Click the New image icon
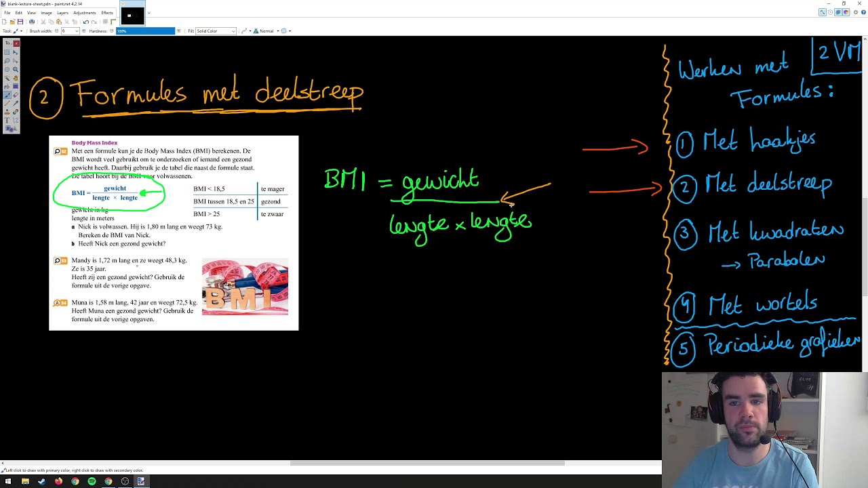The image size is (868, 488). coord(4,22)
